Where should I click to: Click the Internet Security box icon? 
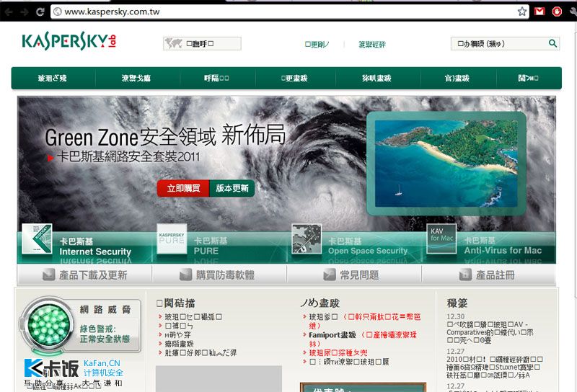37,239
